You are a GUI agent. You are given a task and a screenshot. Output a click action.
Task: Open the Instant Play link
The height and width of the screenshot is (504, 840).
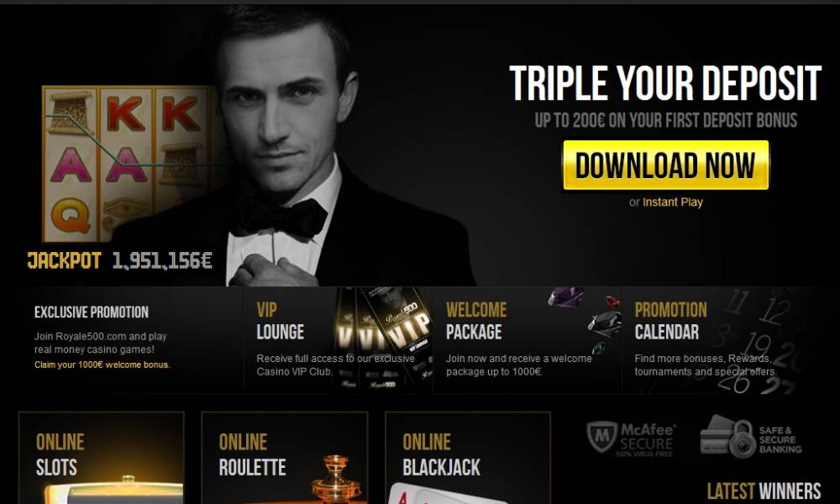click(x=672, y=202)
